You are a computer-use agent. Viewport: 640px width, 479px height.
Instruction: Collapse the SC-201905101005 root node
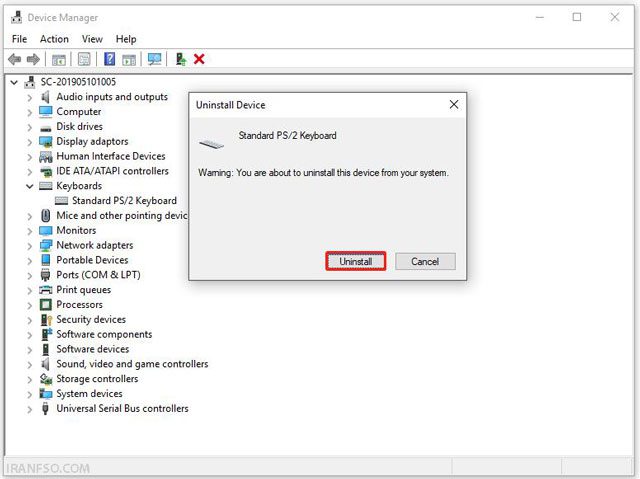click(14, 82)
